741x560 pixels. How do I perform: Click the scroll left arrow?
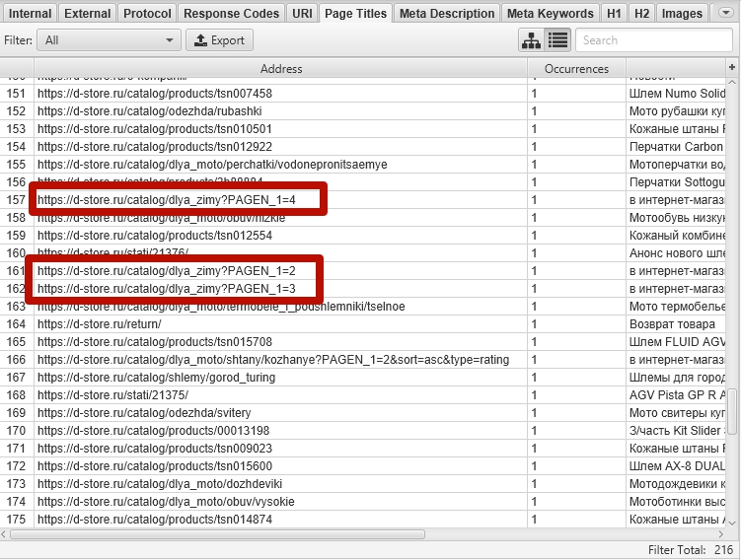coord(4,534)
